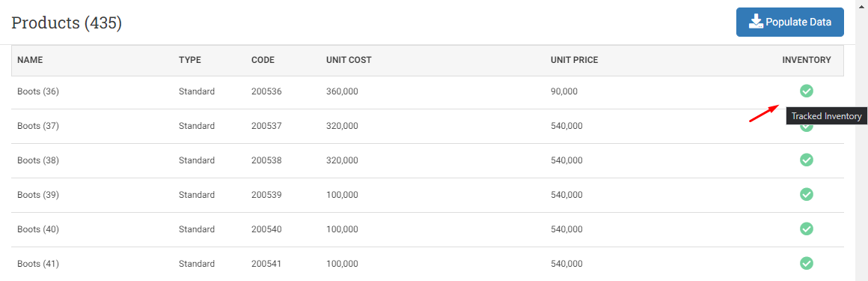Click the tracked inventory checkmark for Boots (36)

pyautogui.click(x=807, y=91)
